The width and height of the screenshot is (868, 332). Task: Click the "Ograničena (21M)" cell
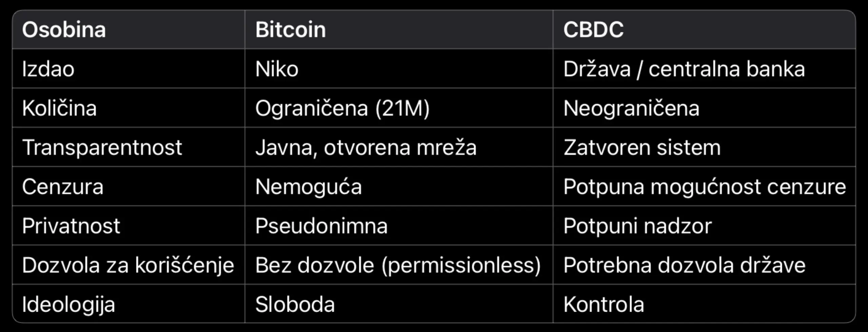point(342,108)
